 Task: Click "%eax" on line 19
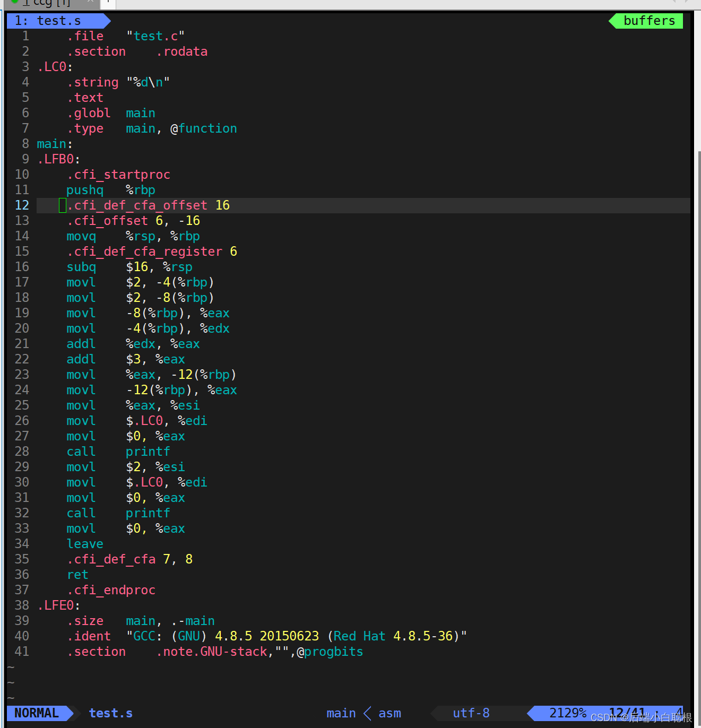[x=215, y=313]
